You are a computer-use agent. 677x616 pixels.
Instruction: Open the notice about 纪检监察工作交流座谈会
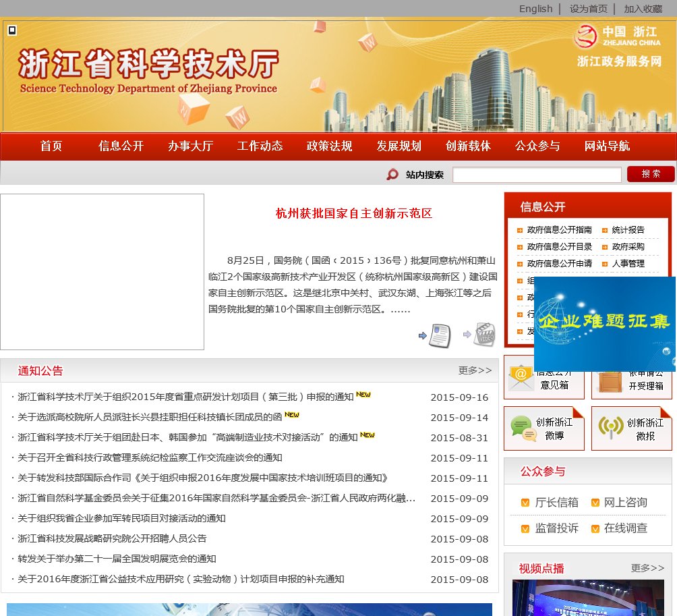point(150,458)
